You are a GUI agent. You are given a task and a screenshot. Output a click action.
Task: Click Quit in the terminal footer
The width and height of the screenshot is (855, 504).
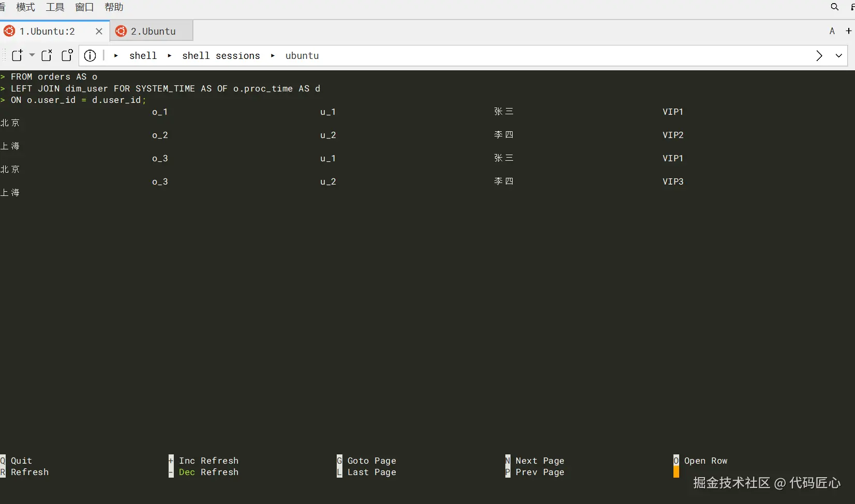coord(21,461)
